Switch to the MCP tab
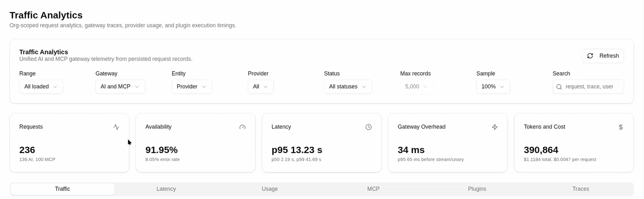 (x=373, y=189)
